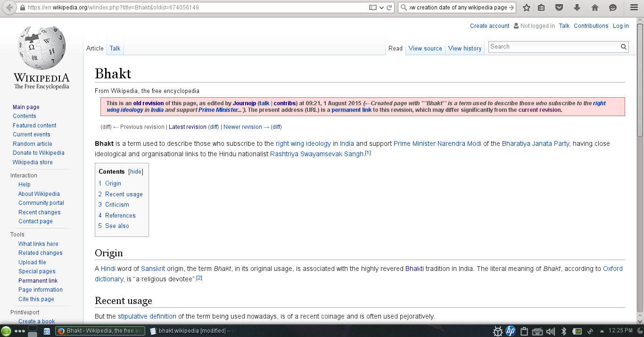Go to Latest revision link
The image size is (644, 337).
(x=188, y=127)
